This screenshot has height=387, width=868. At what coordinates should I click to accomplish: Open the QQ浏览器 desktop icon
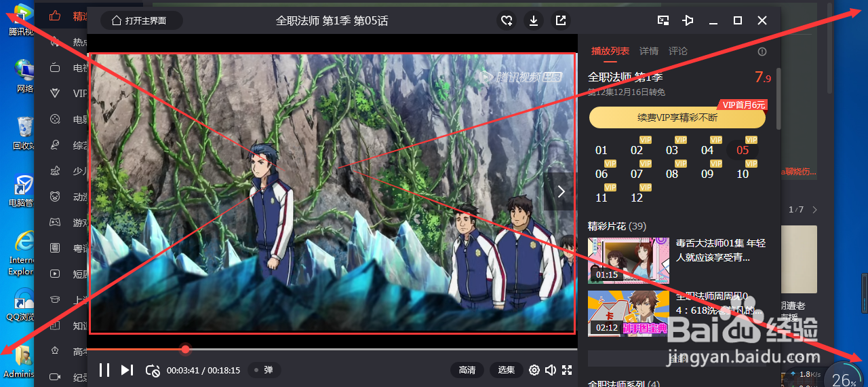point(24,304)
